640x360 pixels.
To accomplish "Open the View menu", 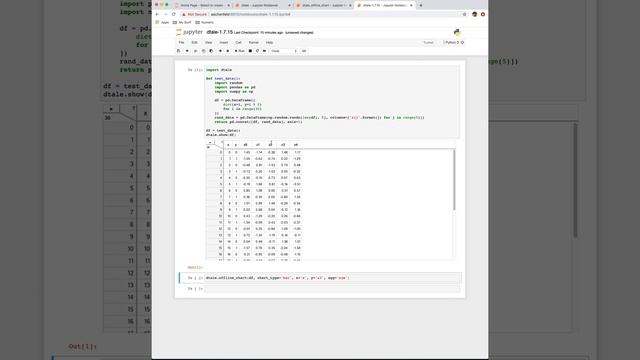I will (x=208, y=42).
